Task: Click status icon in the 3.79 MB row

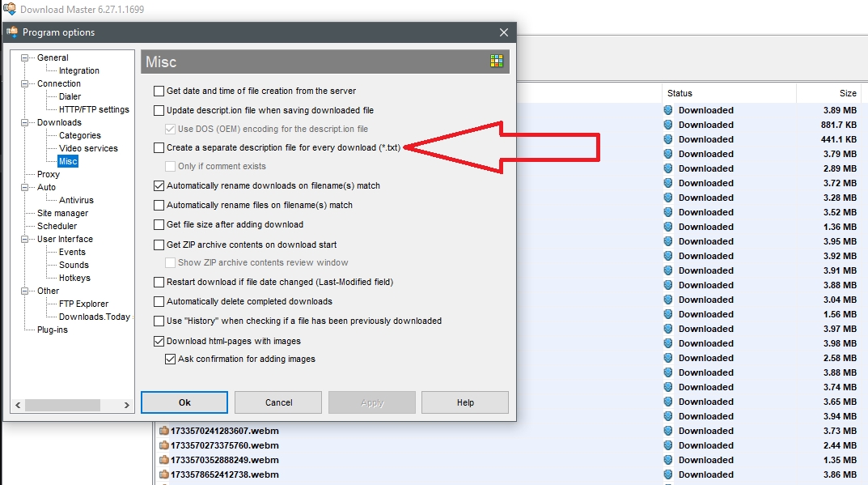Action: pos(668,154)
